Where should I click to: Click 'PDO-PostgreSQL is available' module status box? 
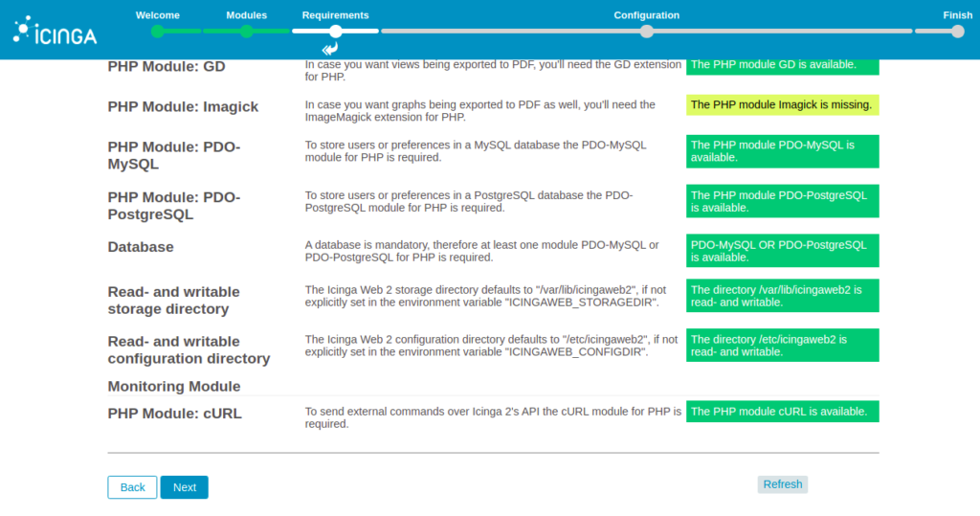pos(783,201)
